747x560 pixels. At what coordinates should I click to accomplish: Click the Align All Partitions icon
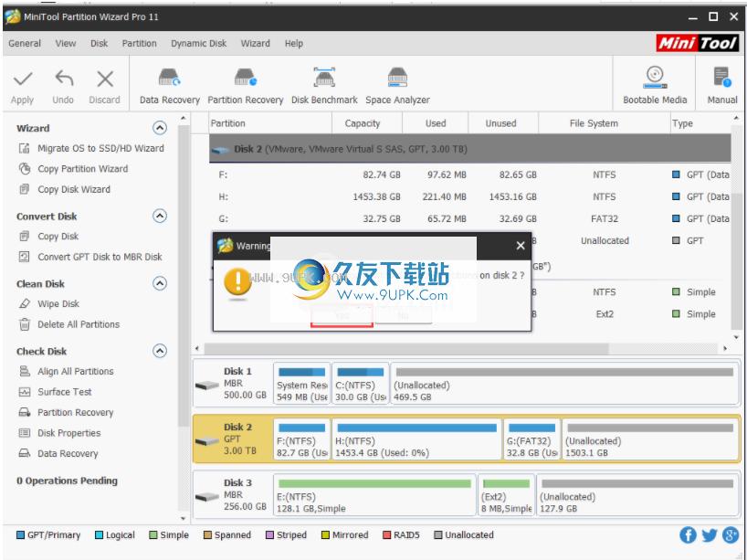[x=24, y=371]
